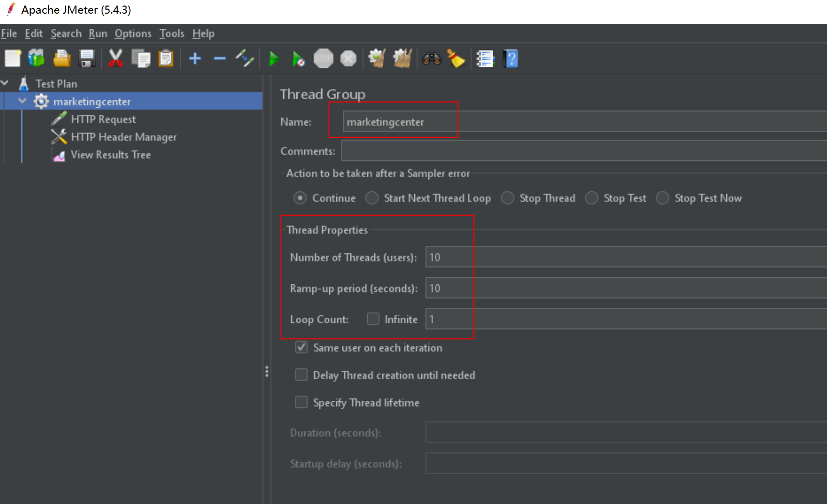
Task: Expand all nodes with plus icon
Action: click(195, 59)
